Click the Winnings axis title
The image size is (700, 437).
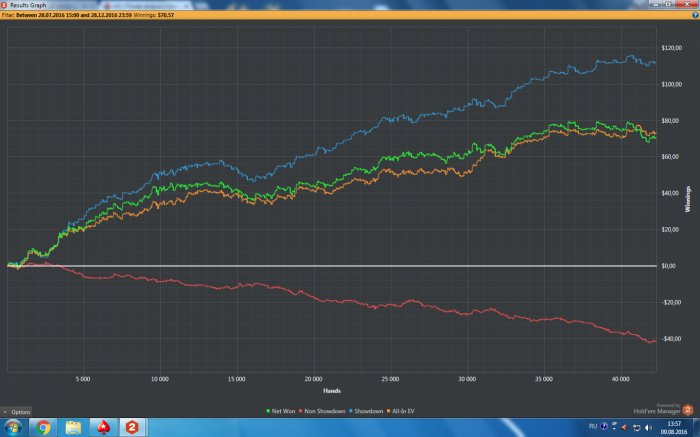pos(688,199)
